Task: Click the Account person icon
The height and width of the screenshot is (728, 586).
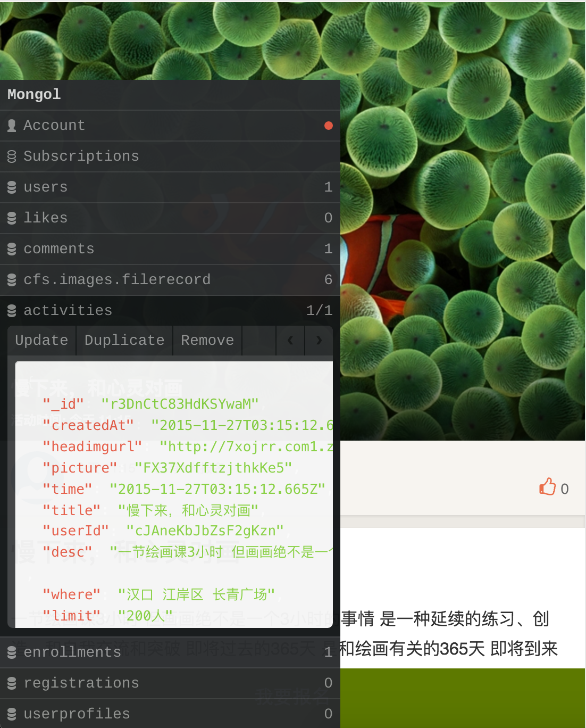Action: [x=12, y=126]
